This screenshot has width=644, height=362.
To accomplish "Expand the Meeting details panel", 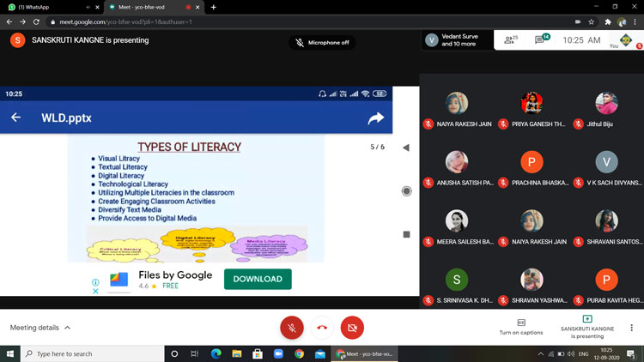I will pos(40,328).
